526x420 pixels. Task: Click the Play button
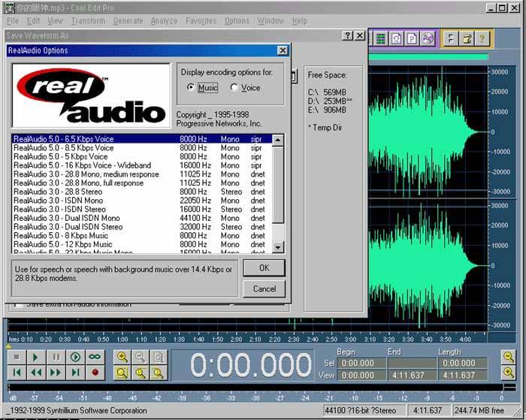pos(36,357)
